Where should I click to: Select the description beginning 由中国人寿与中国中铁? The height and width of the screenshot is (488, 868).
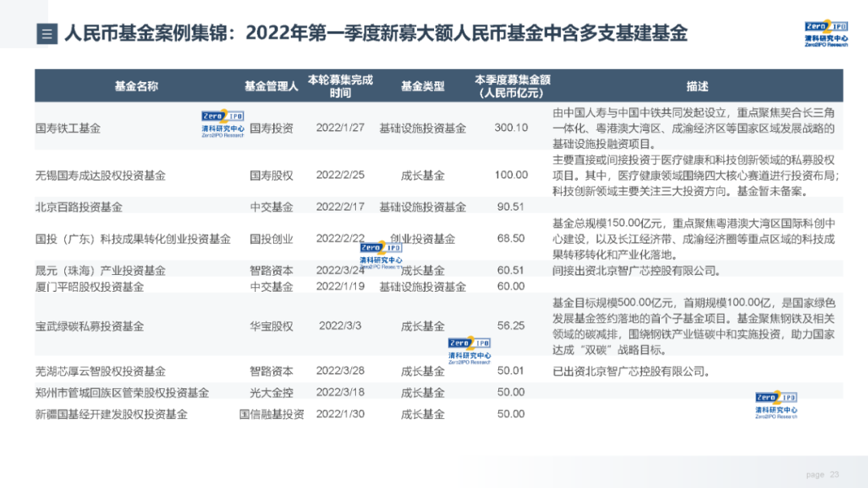pyautogui.click(x=694, y=129)
